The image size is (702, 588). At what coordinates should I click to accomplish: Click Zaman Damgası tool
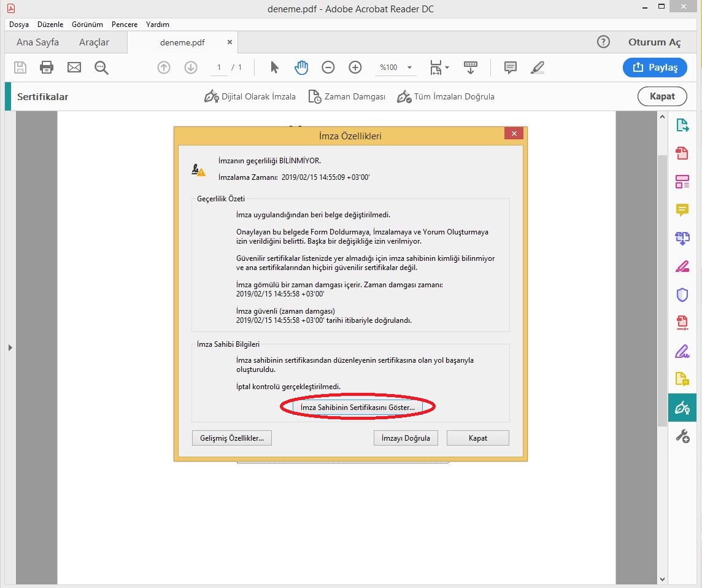tap(347, 97)
